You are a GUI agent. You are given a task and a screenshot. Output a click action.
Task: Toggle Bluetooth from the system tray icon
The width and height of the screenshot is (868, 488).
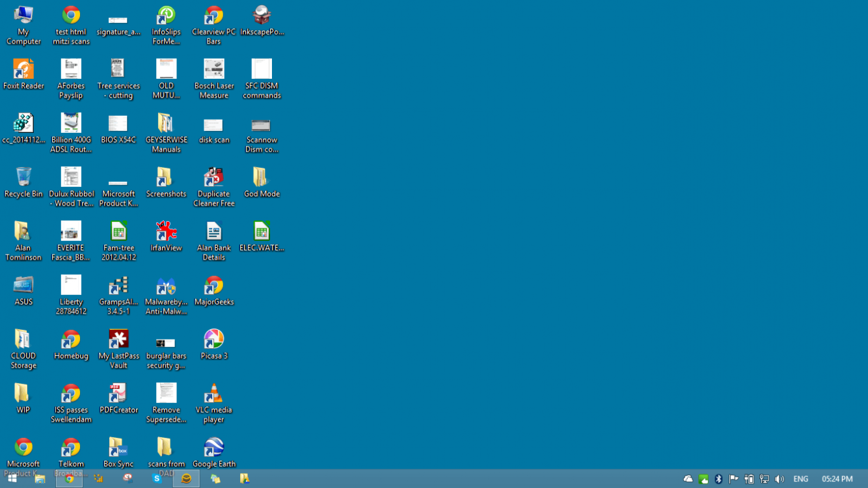tap(718, 479)
